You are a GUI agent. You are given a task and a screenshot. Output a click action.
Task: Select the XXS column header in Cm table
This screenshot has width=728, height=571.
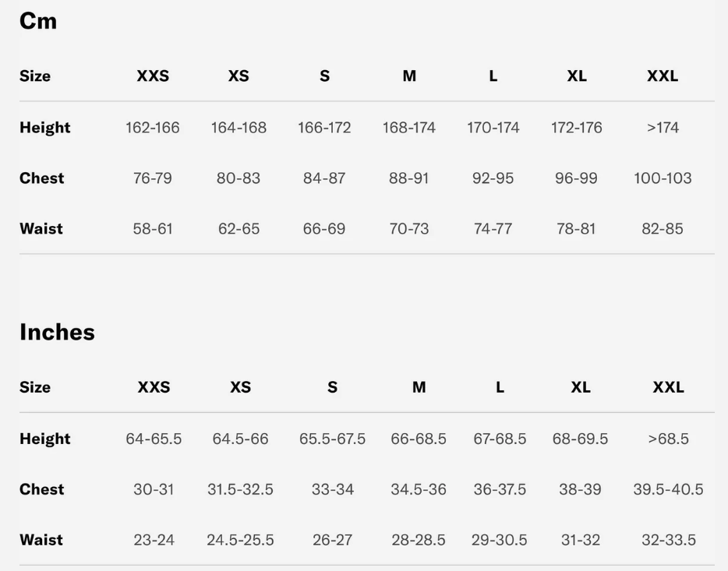click(x=152, y=76)
